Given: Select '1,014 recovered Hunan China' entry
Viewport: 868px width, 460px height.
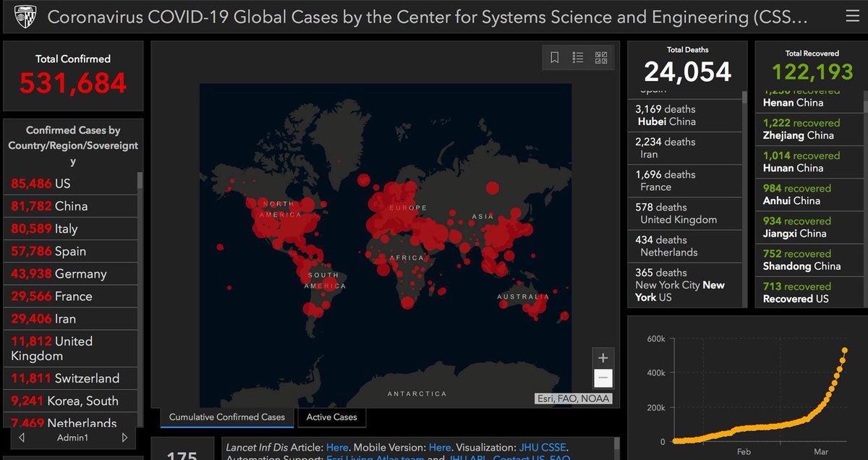Looking at the screenshot, I should (810, 161).
